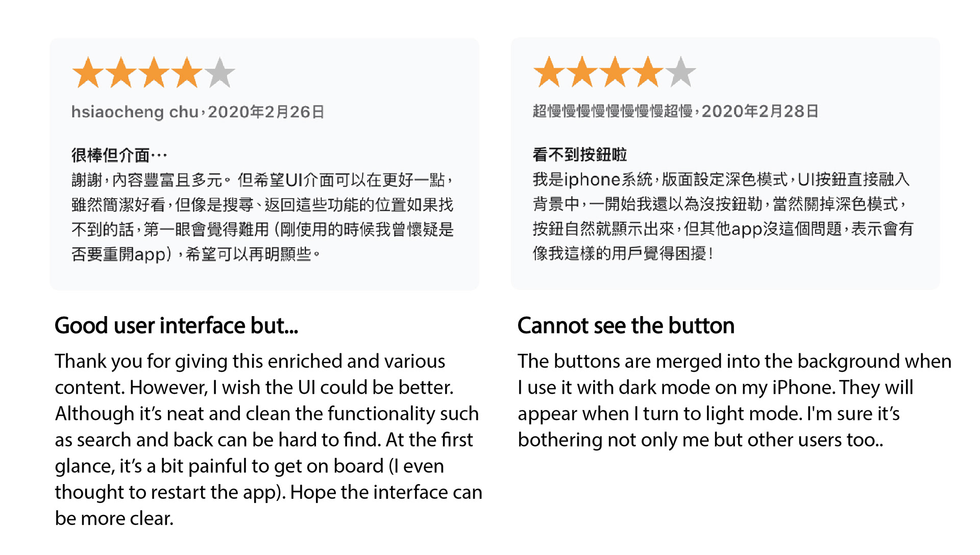Click the second orange star in the 看不到按鈕啦 review
Image resolution: width=980 pixels, height=555 pixels.
(x=582, y=72)
